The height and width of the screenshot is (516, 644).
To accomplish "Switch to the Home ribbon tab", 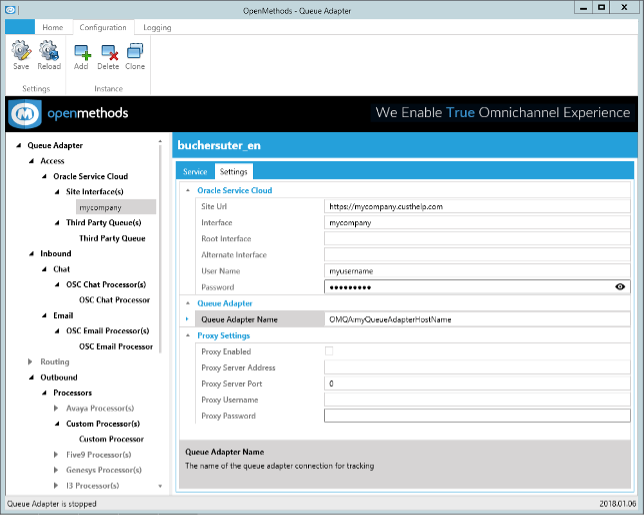I will (53, 28).
